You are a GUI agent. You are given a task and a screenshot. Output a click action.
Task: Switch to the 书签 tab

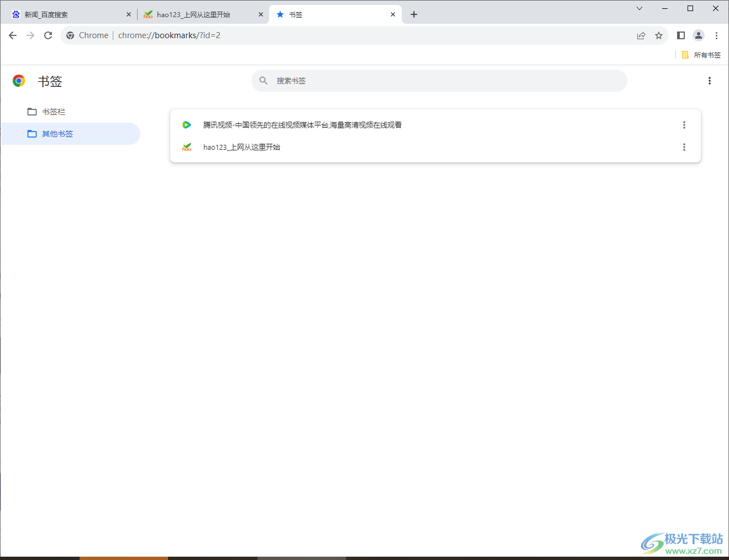(x=334, y=15)
